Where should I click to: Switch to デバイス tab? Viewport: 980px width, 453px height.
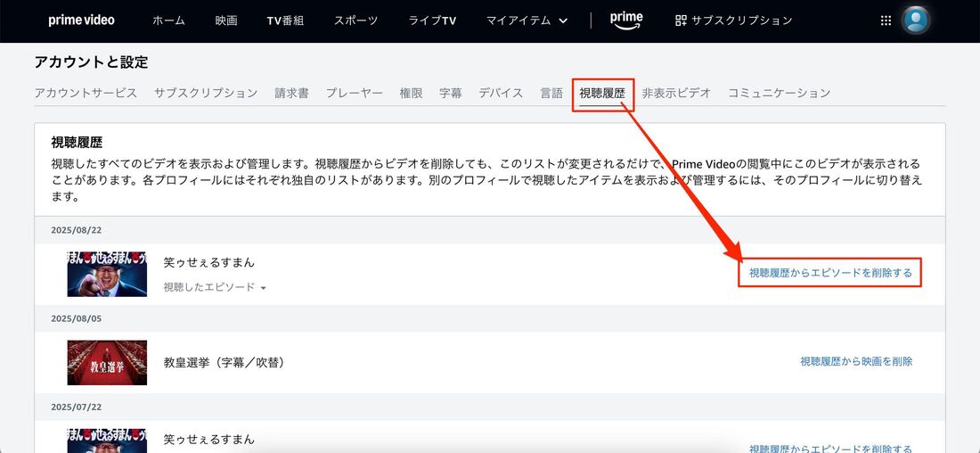click(x=502, y=94)
